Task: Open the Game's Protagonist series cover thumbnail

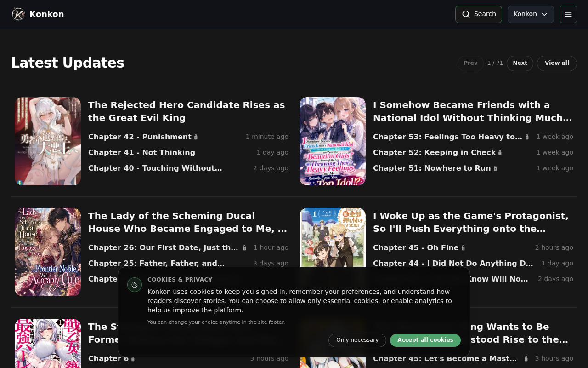Action: (x=333, y=238)
